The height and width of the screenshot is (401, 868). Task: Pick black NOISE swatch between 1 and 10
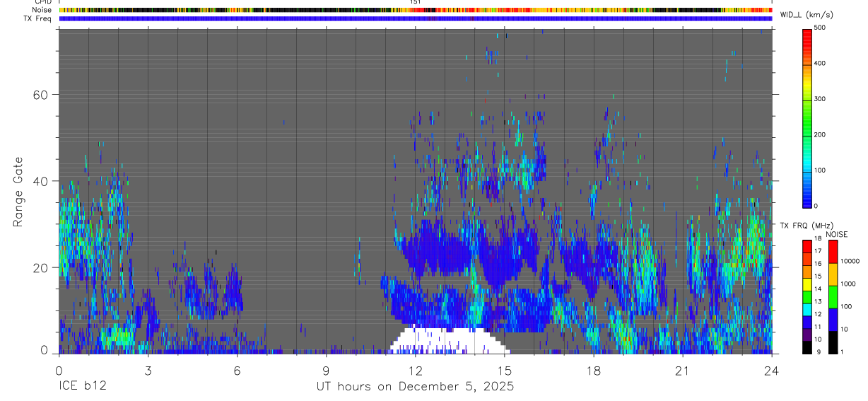coord(833,342)
